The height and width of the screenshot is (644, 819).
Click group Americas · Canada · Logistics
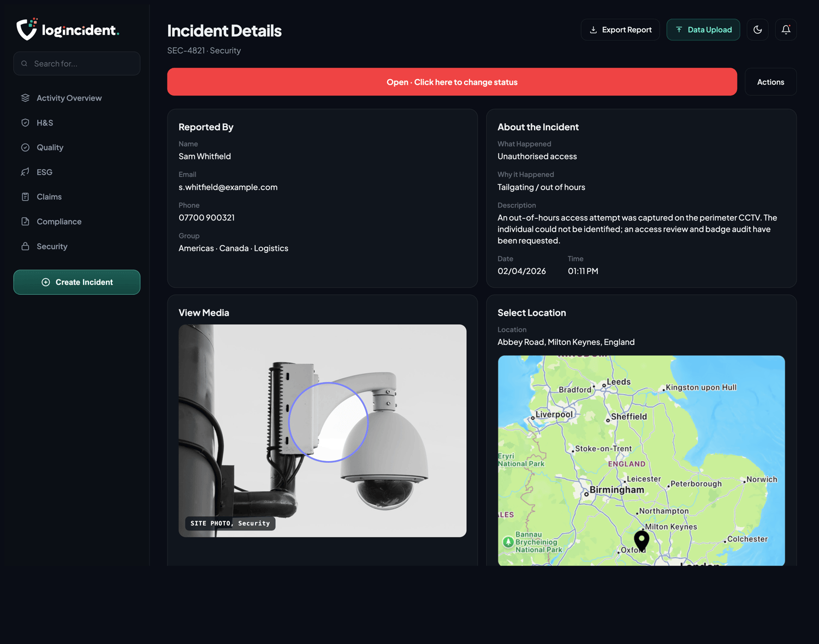point(234,248)
